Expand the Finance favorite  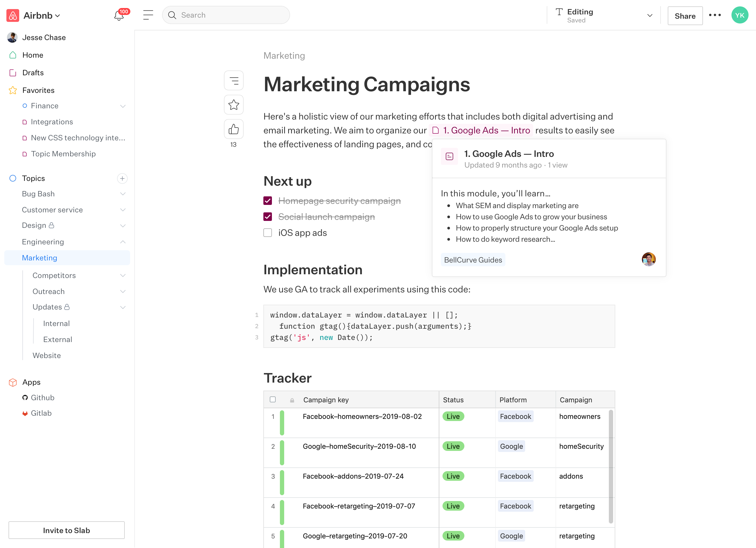pos(123,106)
